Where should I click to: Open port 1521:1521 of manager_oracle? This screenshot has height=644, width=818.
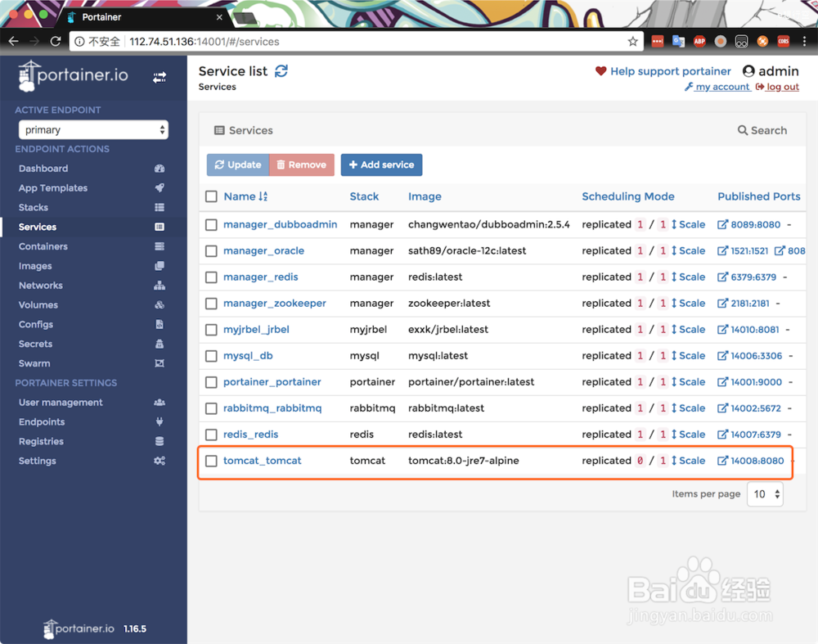tap(743, 250)
